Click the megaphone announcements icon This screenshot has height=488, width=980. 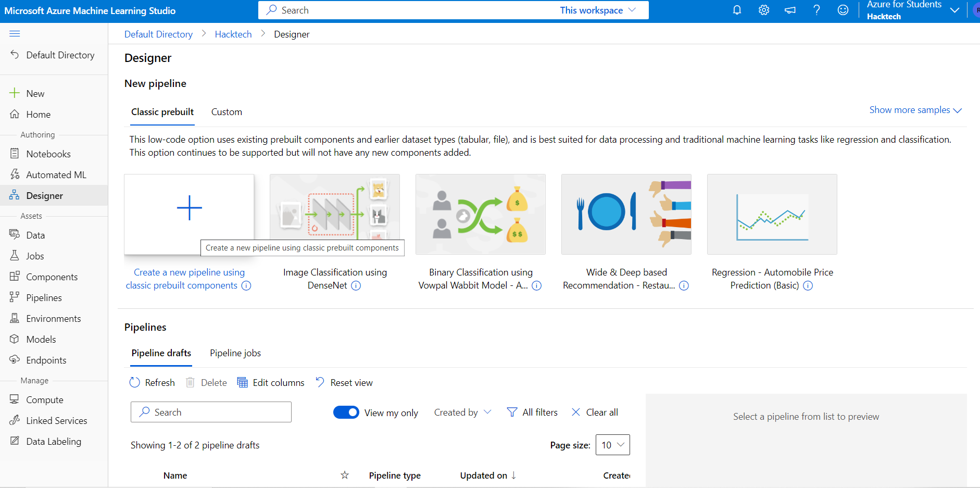click(790, 10)
